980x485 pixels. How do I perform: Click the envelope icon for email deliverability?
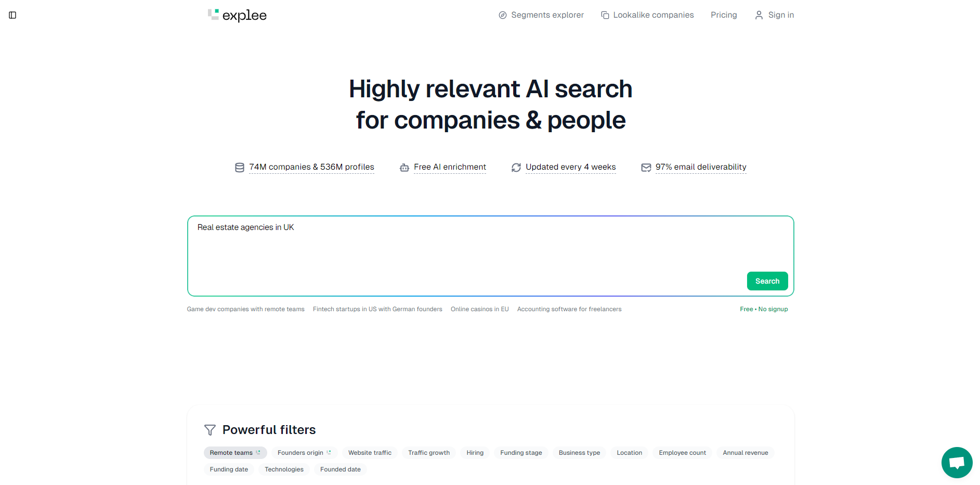tap(646, 168)
